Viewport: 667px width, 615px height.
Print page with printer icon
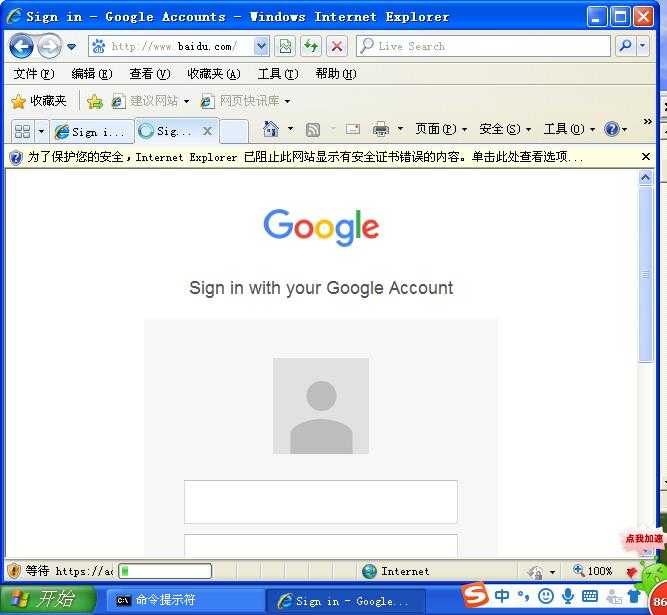(381, 129)
